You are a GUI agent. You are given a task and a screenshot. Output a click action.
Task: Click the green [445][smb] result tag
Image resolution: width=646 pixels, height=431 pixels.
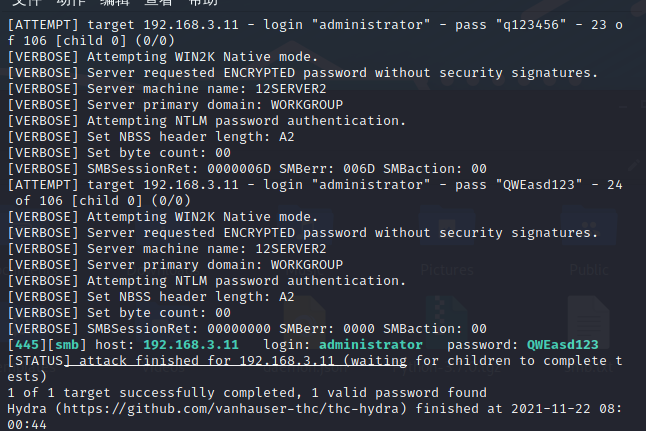[40, 344]
